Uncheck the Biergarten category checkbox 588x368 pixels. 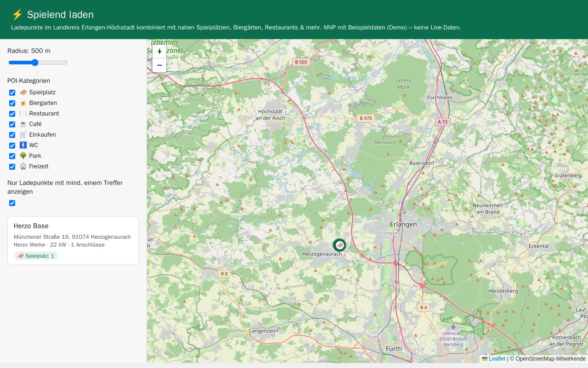pos(12,103)
